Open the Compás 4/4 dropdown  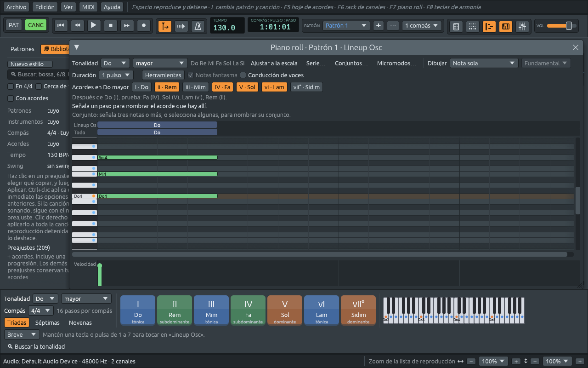click(41, 310)
